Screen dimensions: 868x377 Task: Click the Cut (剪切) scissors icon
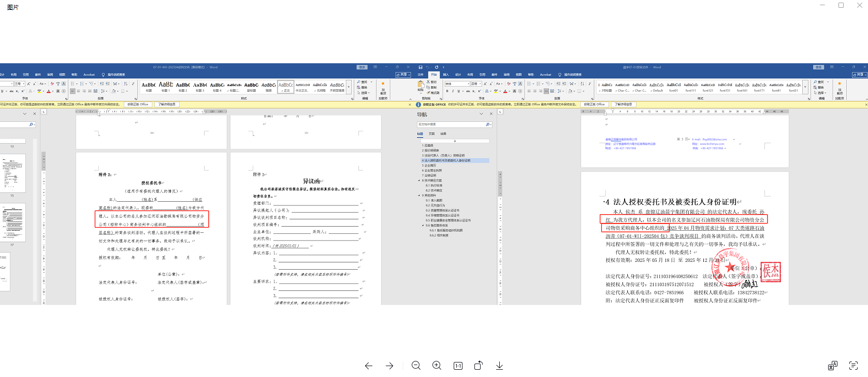click(428, 82)
